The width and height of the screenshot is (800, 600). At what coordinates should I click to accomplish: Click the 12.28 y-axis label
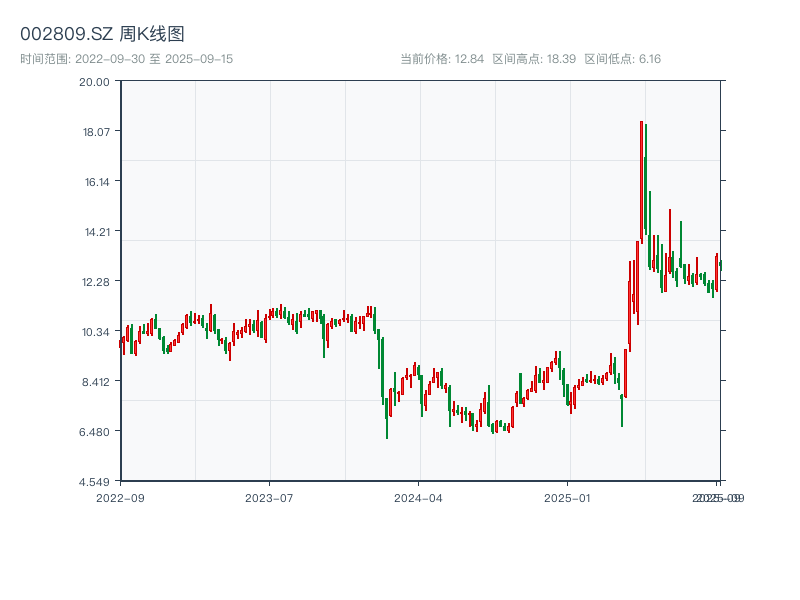click(x=94, y=281)
